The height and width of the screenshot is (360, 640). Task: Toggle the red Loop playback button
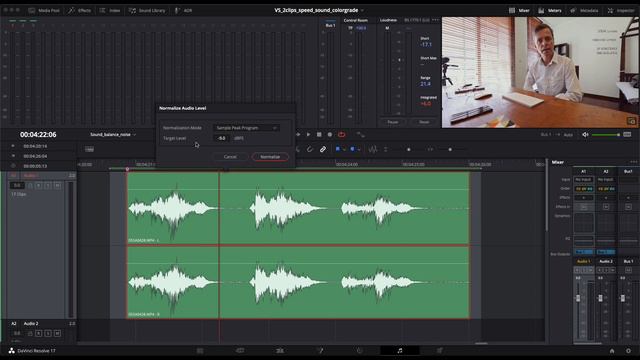coord(342,134)
